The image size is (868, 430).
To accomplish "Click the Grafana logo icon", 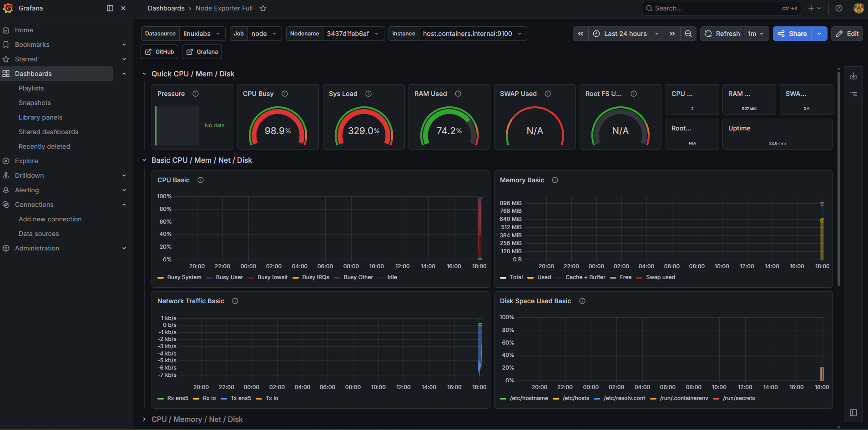I will (x=8, y=8).
